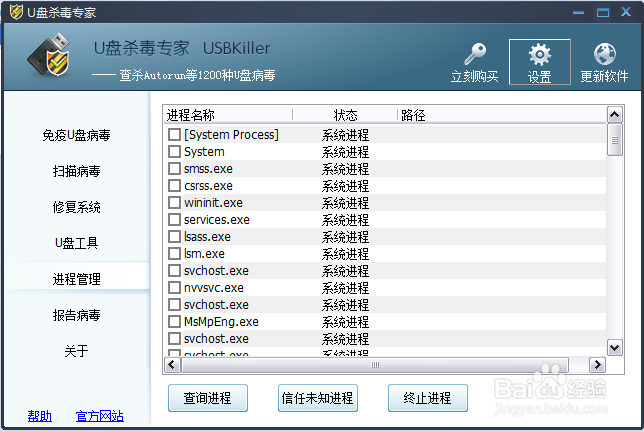Check the csrss.exe checkbox
644x432 pixels.
click(175, 186)
